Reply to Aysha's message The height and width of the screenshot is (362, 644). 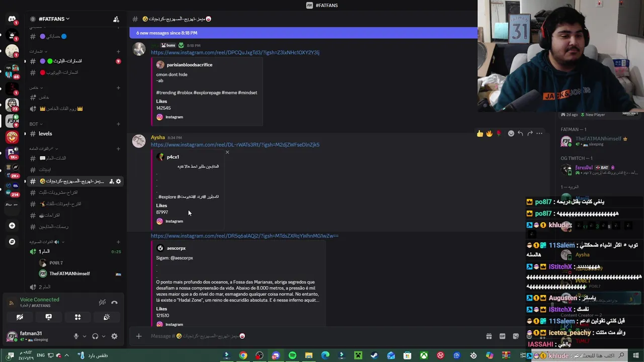click(x=520, y=133)
